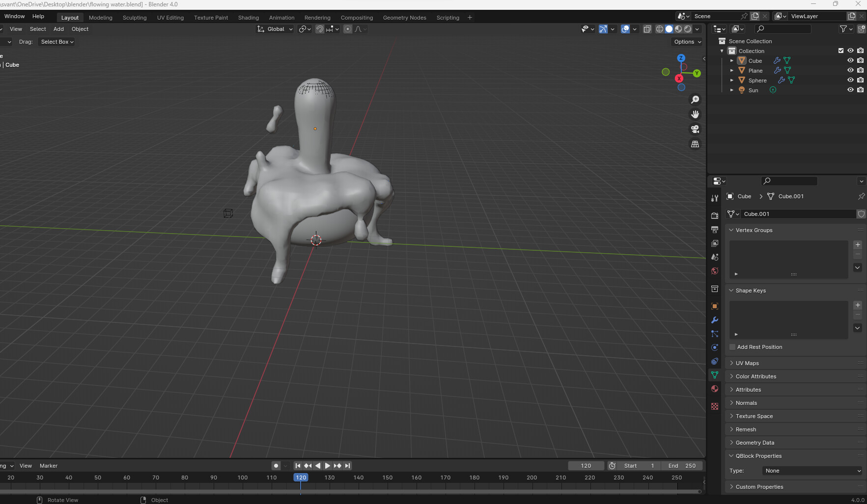The height and width of the screenshot is (504, 867).
Task: Click the viewport zoom magnifier icon
Action: (x=695, y=100)
